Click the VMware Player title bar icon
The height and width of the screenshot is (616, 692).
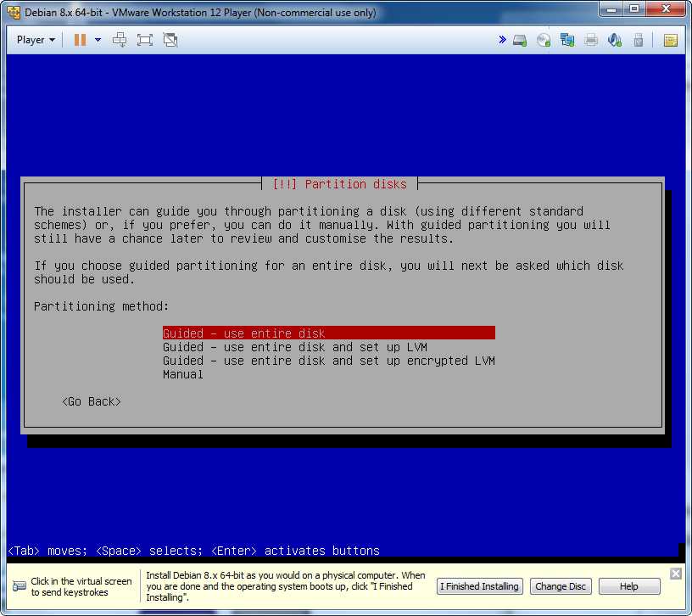point(14,13)
